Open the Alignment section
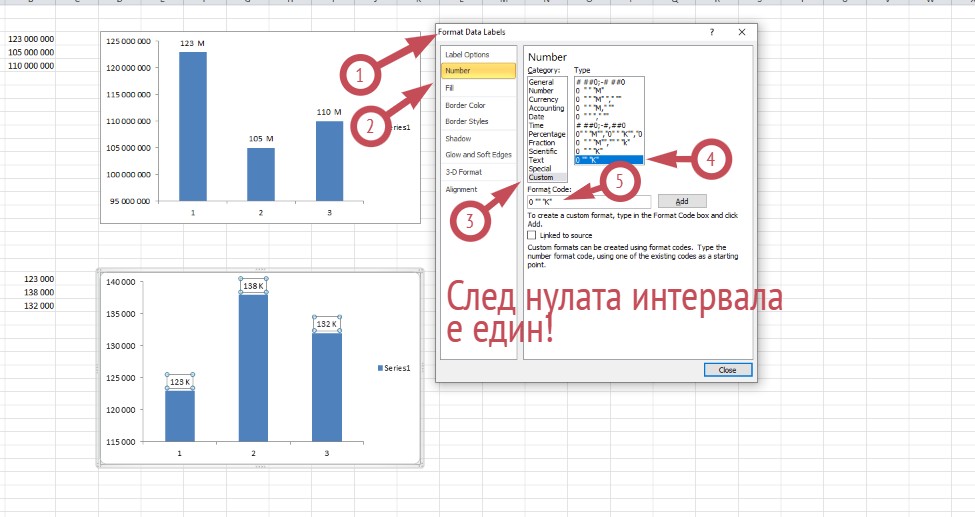This screenshot has height=517, width=975. pyautogui.click(x=461, y=189)
